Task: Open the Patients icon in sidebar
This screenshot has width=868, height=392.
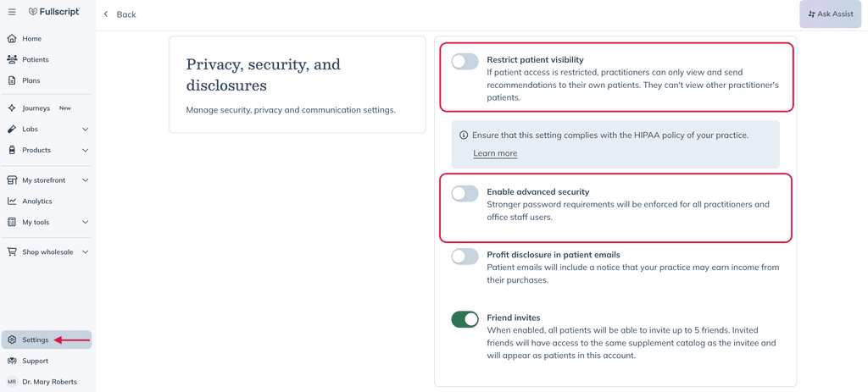Action: (x=12, y=59)
